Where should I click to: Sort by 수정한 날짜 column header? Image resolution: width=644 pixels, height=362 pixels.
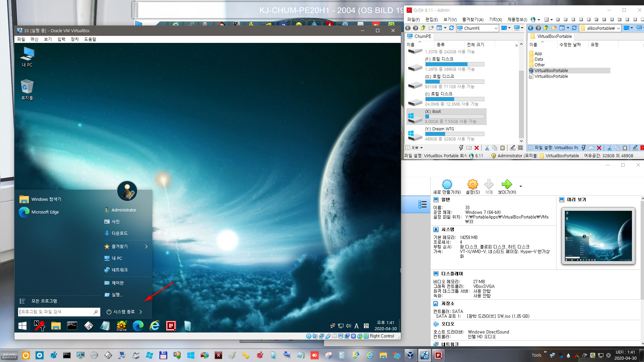tap(570, 45)
